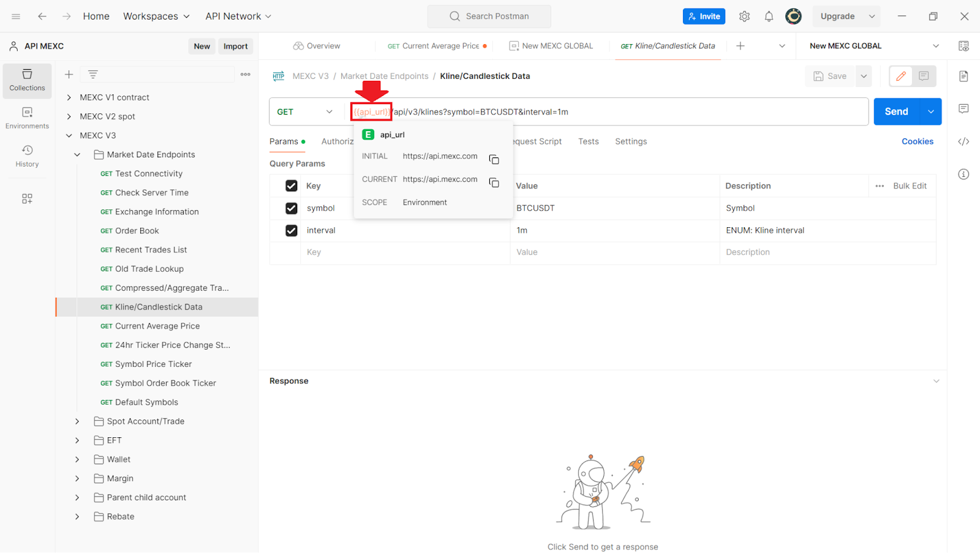Click the filter collections icon
The image size is (980, 553).
tap(93, 74)
